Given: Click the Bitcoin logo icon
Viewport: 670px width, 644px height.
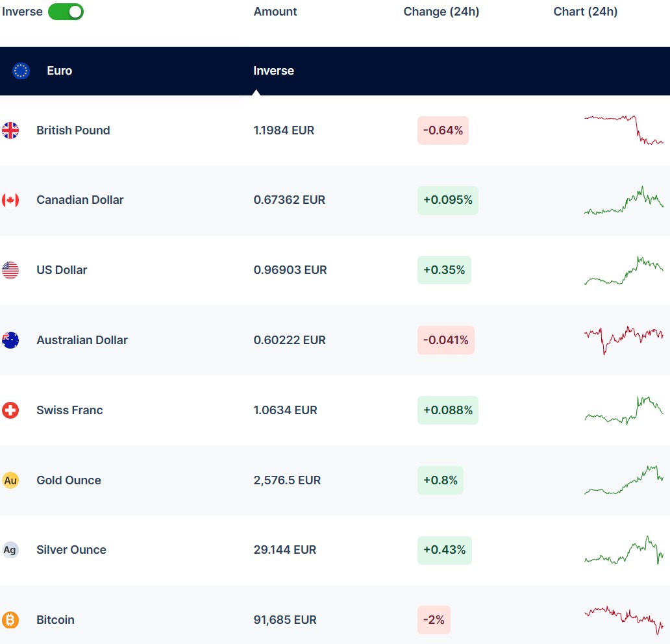Looking at the screenshot, I should tap(10, 620).
